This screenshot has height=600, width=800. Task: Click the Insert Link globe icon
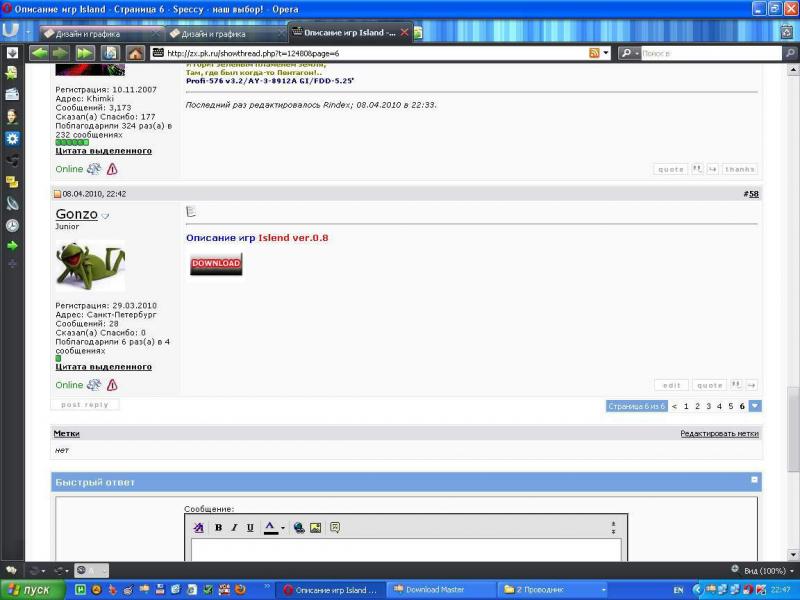(299, 528)
